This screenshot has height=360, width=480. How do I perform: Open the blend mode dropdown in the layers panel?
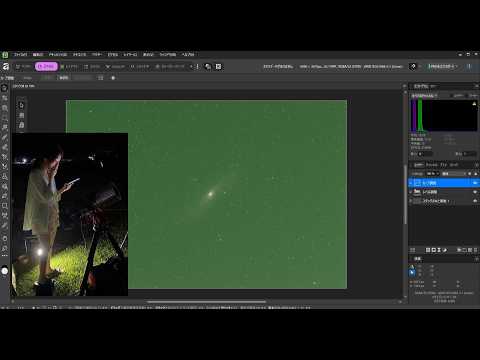pos(454,174)
